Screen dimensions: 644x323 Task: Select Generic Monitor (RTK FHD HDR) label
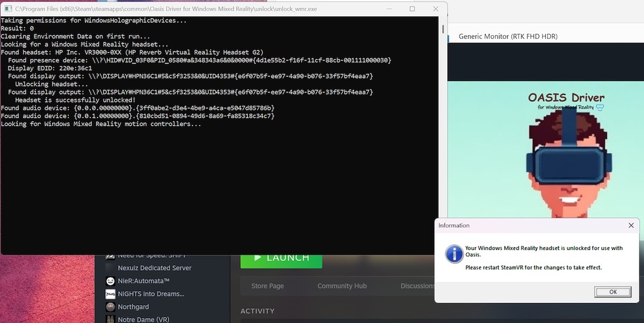tap(508, 36)
